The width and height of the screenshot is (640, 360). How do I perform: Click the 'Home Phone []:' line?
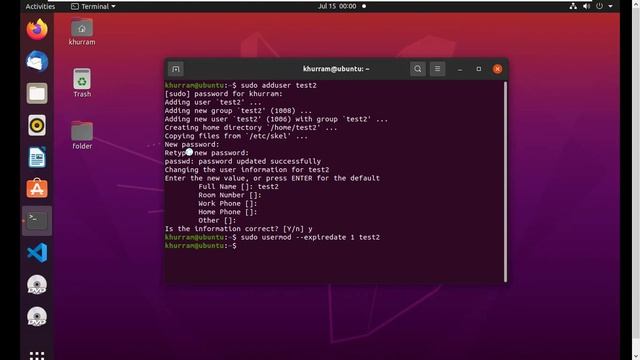[x=228, y=212]
